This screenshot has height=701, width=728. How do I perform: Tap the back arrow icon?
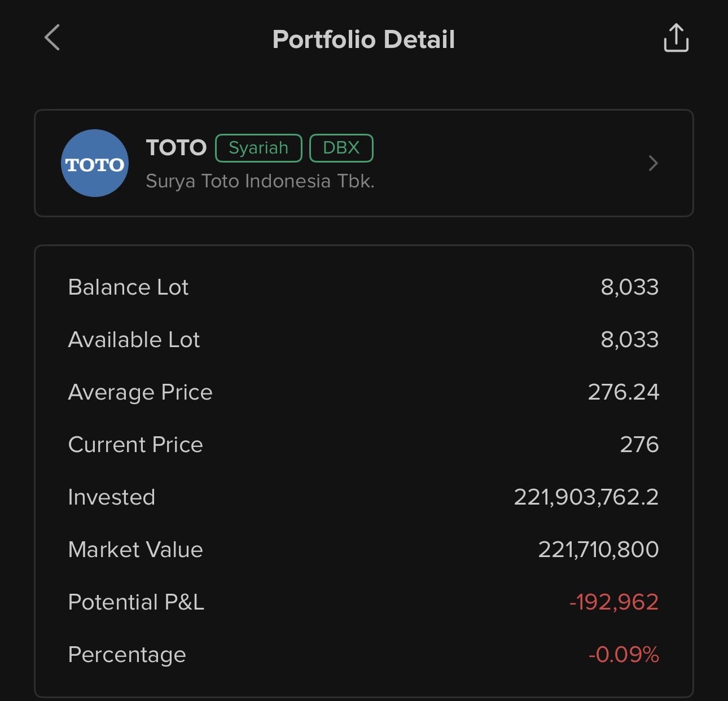click(52, 38)
